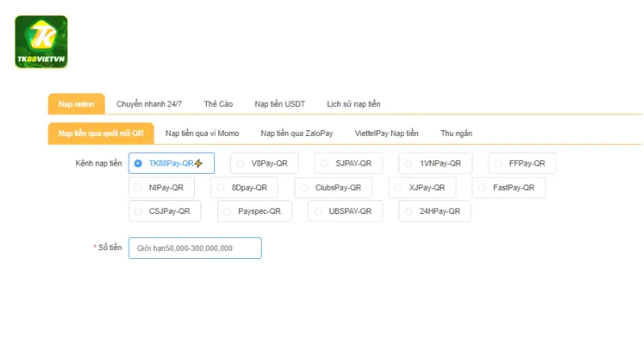Select the V8Pay-QR payment channel
This screenshot has height=362, width=644.
[265, 163]
